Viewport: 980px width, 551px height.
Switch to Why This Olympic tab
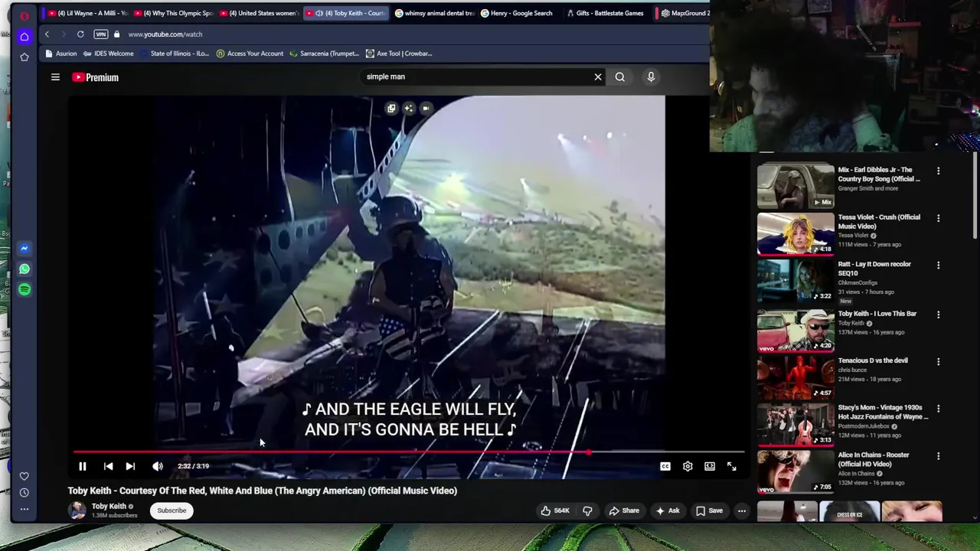pyautogui.click(x=173, y=13)
